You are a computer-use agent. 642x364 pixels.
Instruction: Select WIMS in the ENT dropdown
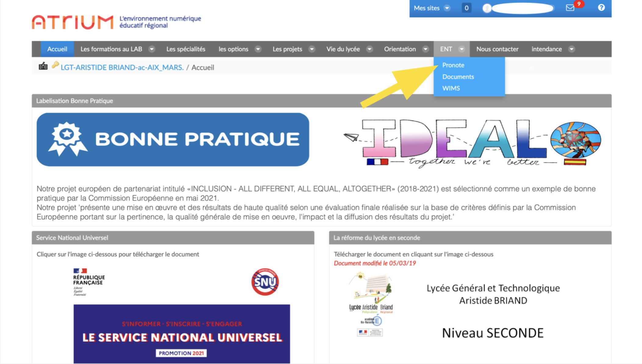[451, 88]
